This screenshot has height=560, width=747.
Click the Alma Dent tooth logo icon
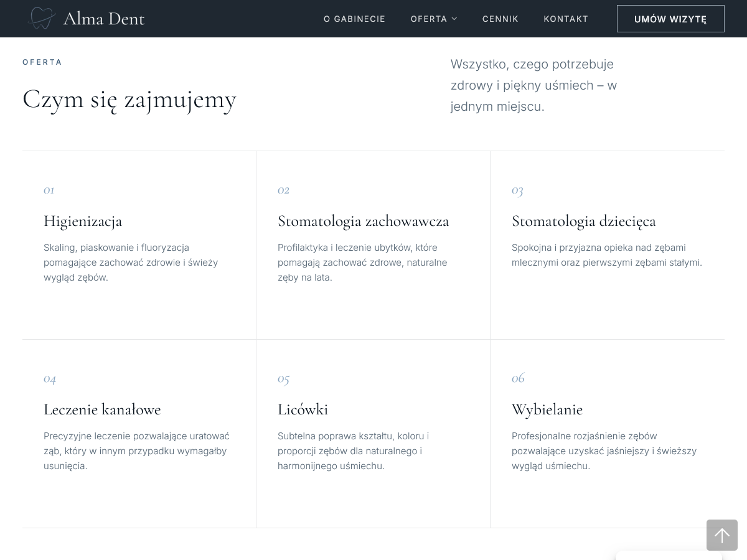tap(42, 18)
